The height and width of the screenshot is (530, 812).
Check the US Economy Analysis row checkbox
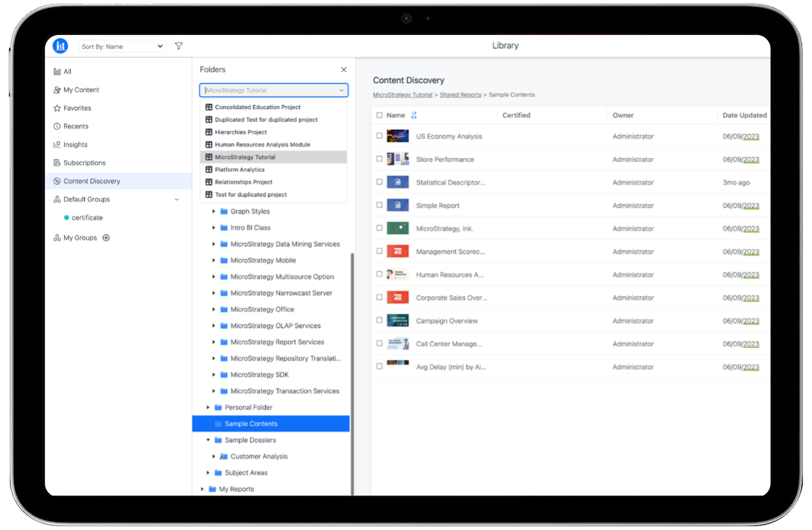(x=379, y=136)
